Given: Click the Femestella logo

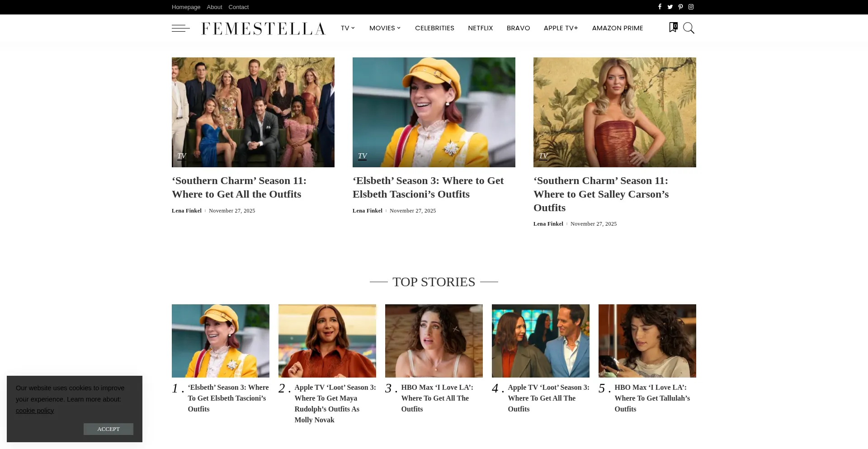Looking at the screenshot, I should [263, 28].
